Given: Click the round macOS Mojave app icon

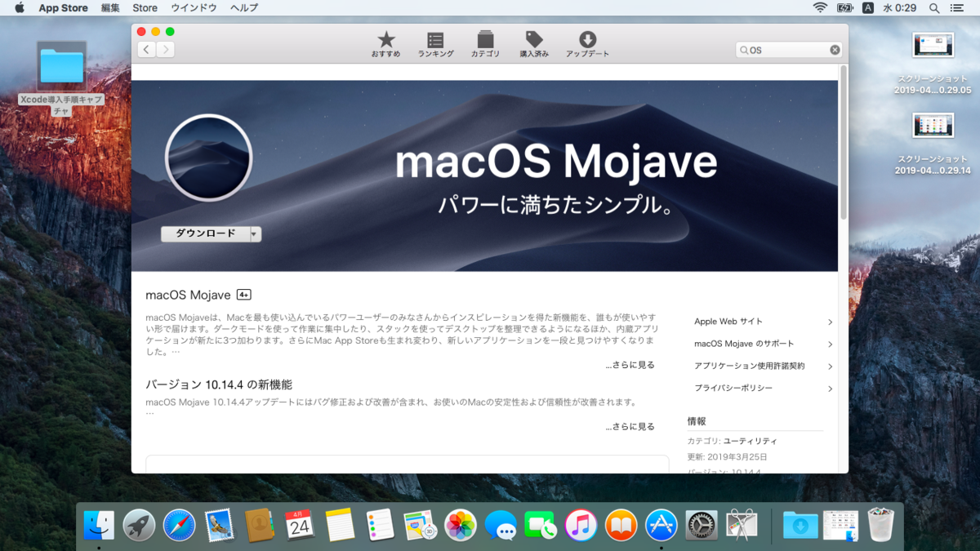Looking at the screenshot, I should click(208, 158).
